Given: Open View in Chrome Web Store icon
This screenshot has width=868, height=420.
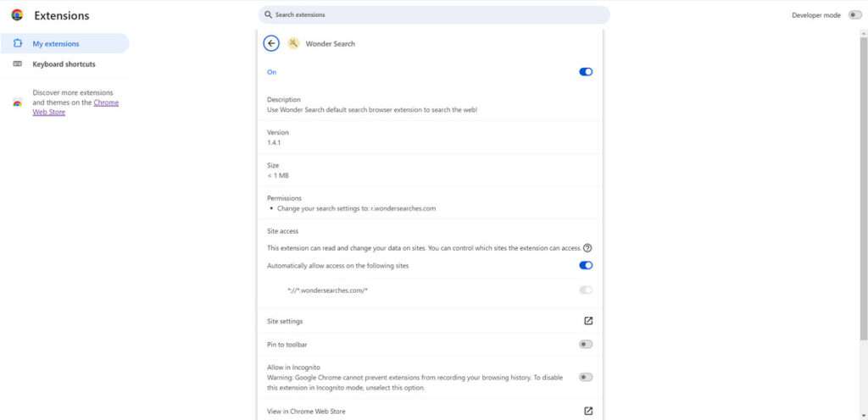Looking at the screenshot, I should point(588,412).
